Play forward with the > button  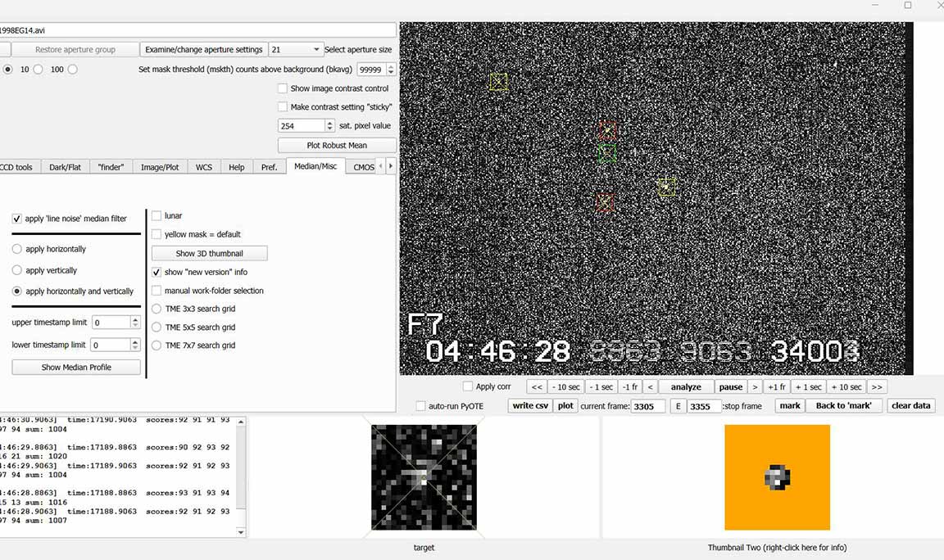tap(755, 386)
